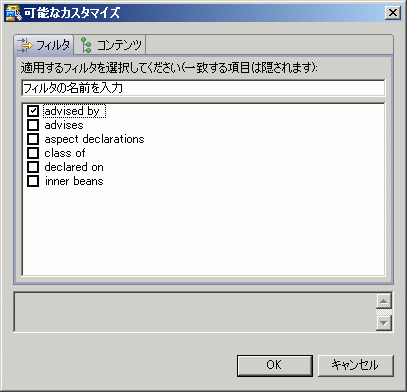Viewport: 407px width, 392px height.
Task: Click description area scroll up arrow
Action: coord(384,301)
